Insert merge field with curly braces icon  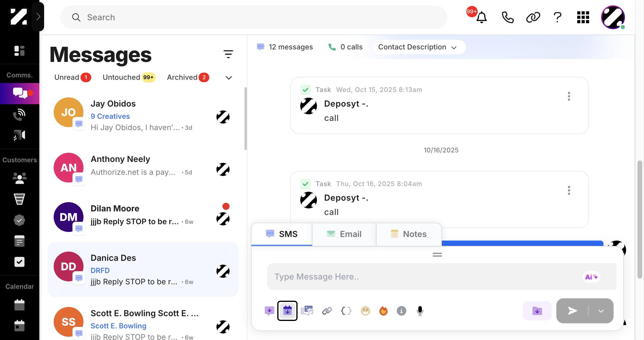click(346, 311)
